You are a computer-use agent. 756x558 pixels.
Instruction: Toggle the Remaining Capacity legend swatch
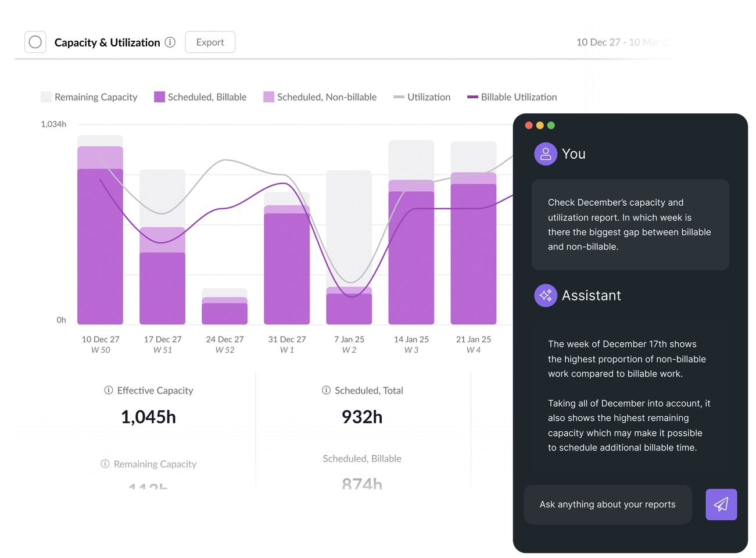click(x=46, y=96)
